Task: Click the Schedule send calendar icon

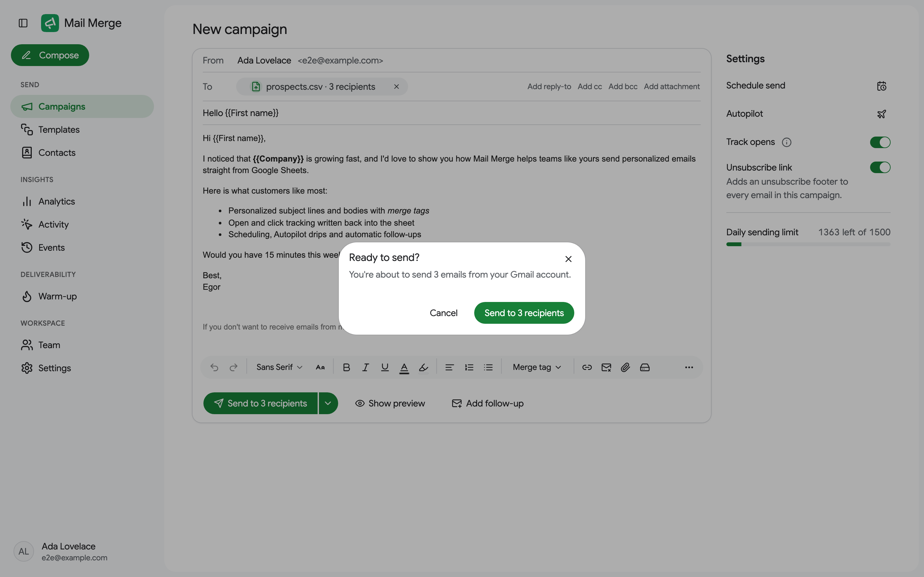Action: click(x=881, y=86)
